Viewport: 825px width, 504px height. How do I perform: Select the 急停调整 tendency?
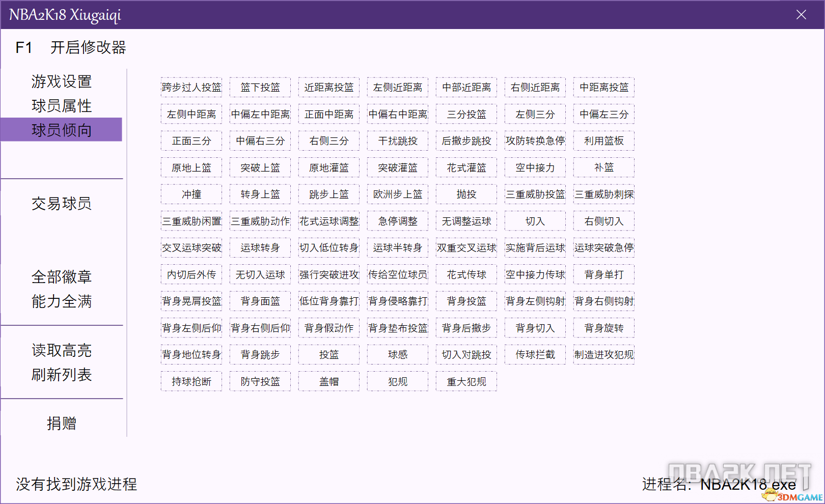point(398,221)
